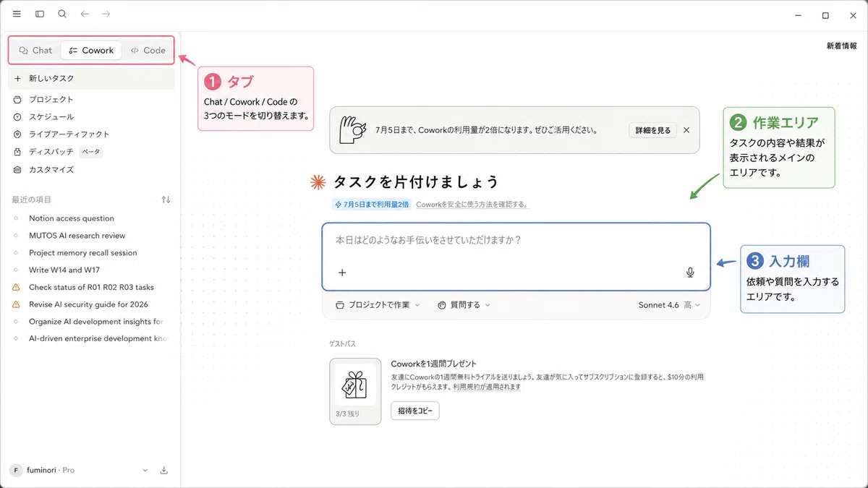868x488 pixels.
Task: Toggle the sidebar panel icon
Action: pos(40,14)
